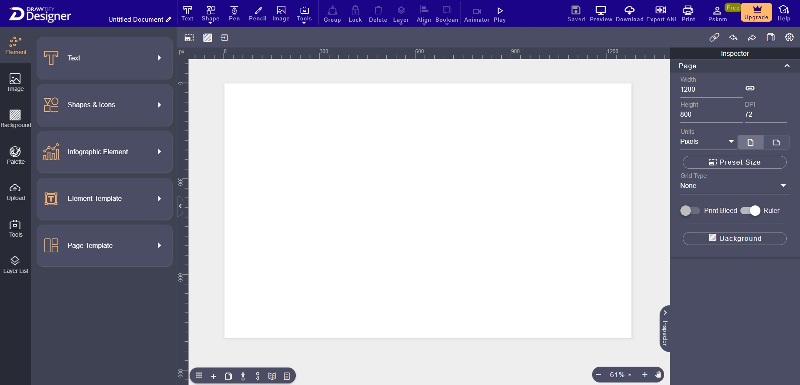This screenshot has width=800, height=385.
Task: Open the Help menu
Action: coord(784,14)
